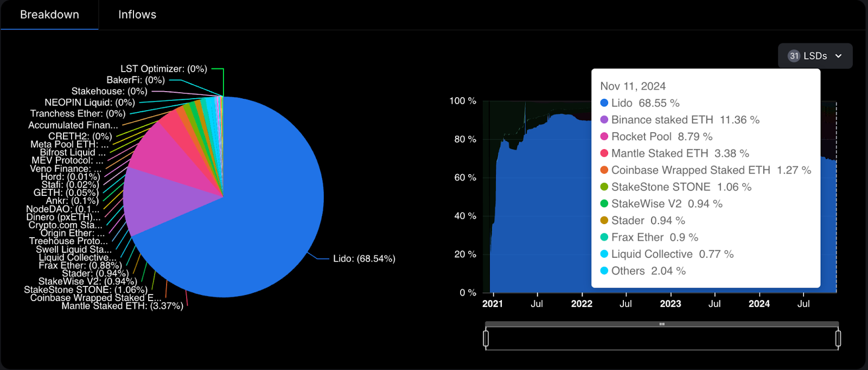Click the Stakehouse: (0%) label
Screen dimensions: 868x370
[x=110, y=91]
